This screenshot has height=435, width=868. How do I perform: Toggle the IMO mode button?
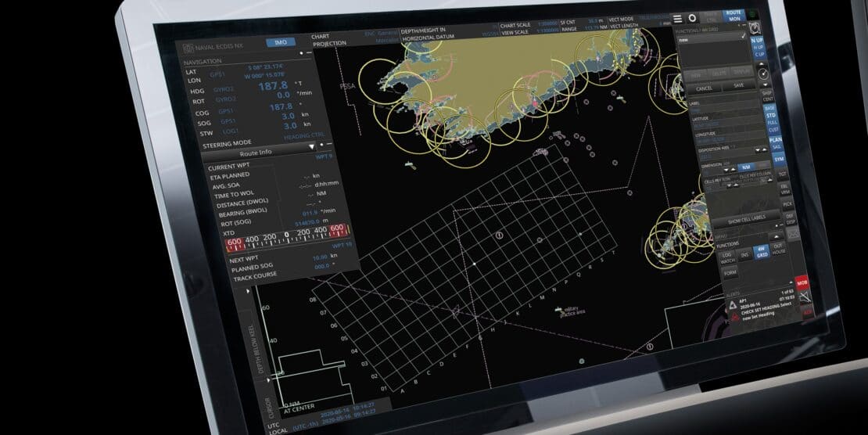[280, 42]
